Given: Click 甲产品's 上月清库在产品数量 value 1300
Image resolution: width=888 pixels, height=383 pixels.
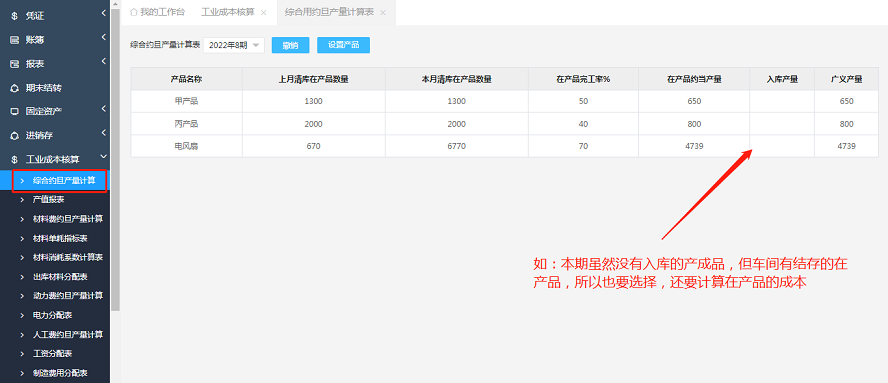Looking at the screenshot, I should tap(314, 101).
